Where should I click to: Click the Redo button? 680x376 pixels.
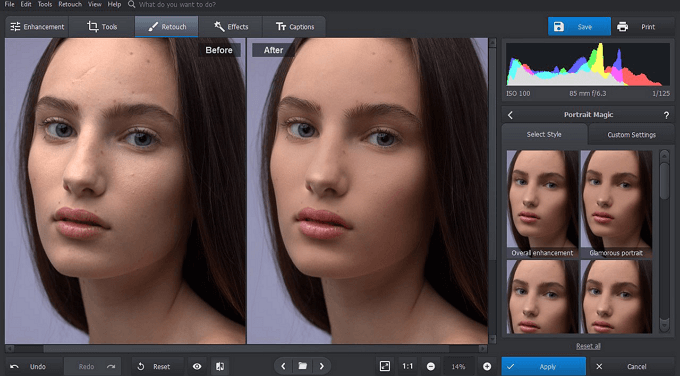click(92, 366)
